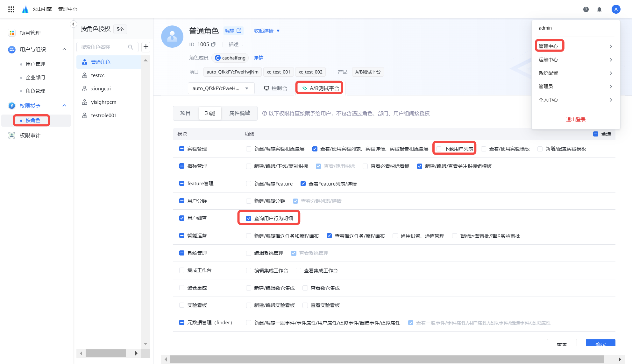Uncheck 查询用户行为明细 permission

click(249, 218)
